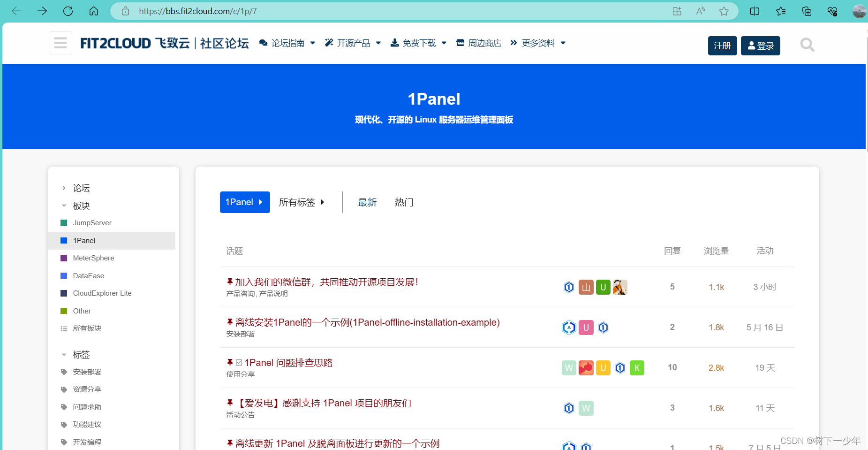The height and width of the screenshot is (450, 868).
Task: Sort by 浏览量 column header
Action: [716, 251]
